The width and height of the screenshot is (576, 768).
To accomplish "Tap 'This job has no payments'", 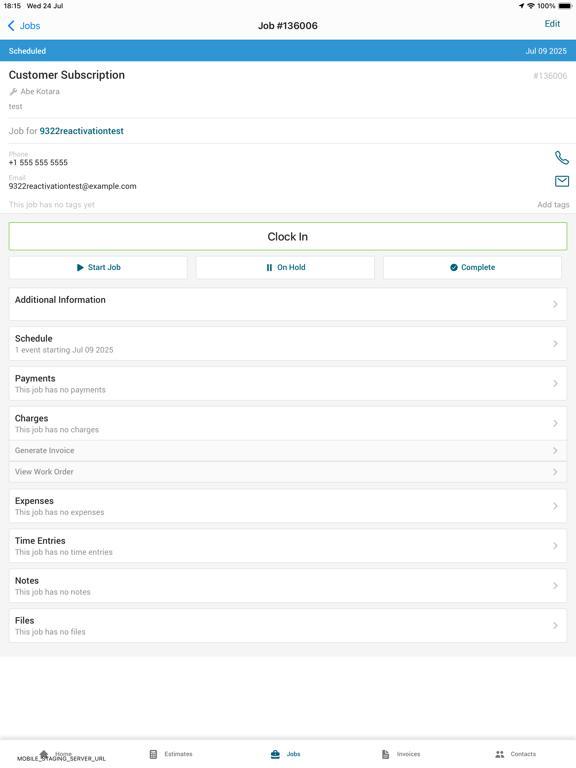I will (60, 390).
